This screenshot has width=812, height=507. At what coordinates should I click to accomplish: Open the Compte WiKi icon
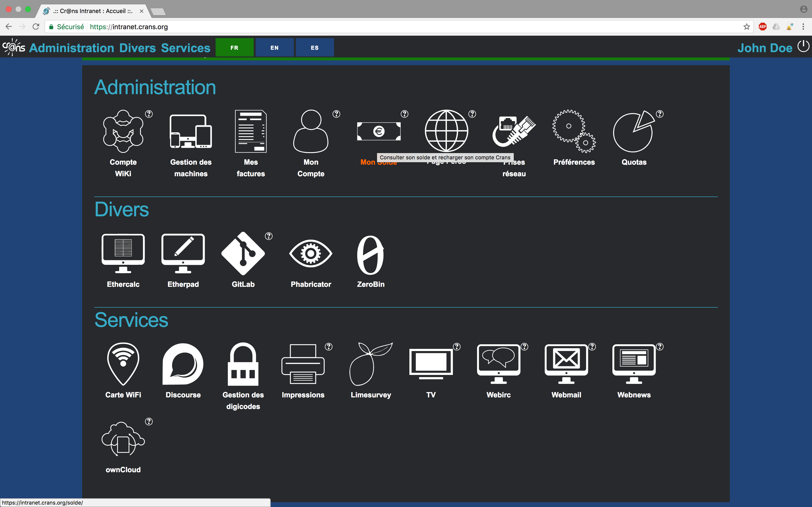(123, 131)
